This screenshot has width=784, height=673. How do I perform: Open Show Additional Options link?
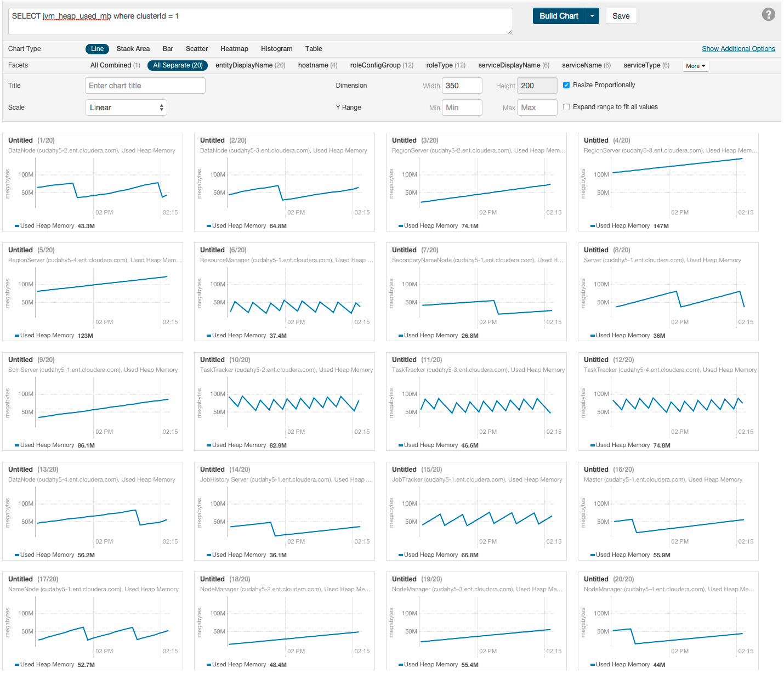(738, 49)
